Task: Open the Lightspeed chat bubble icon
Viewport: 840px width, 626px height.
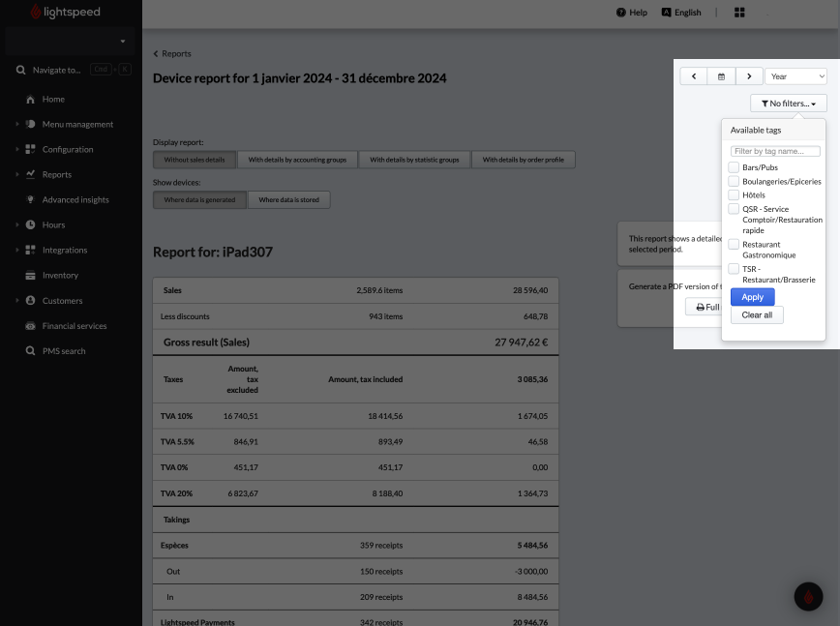Action: 808,597
